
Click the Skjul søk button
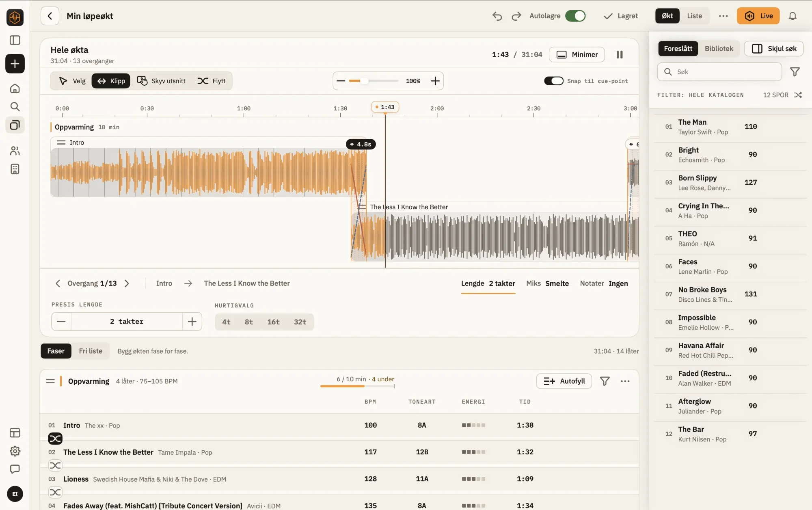774,48
